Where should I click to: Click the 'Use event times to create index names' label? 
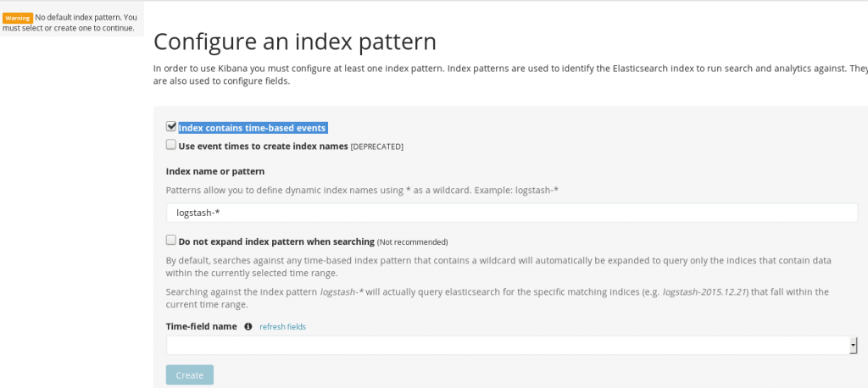(263, 146)
